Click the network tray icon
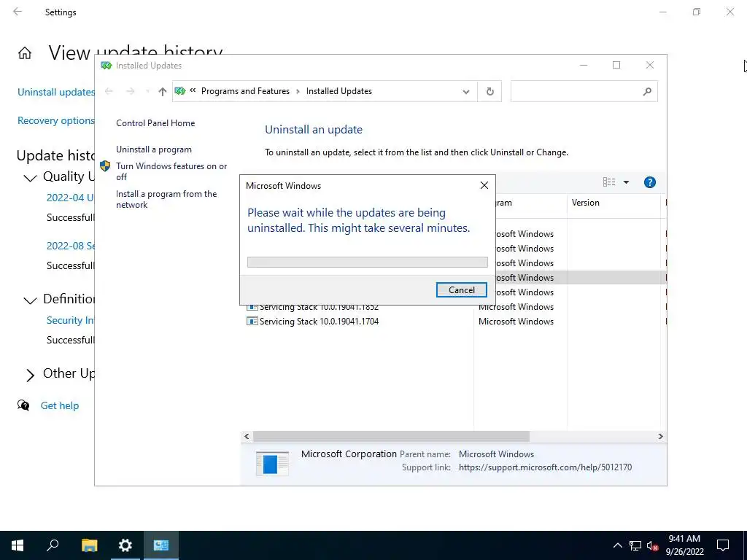Viewport: 747px width, 560px height. [635, 545]
